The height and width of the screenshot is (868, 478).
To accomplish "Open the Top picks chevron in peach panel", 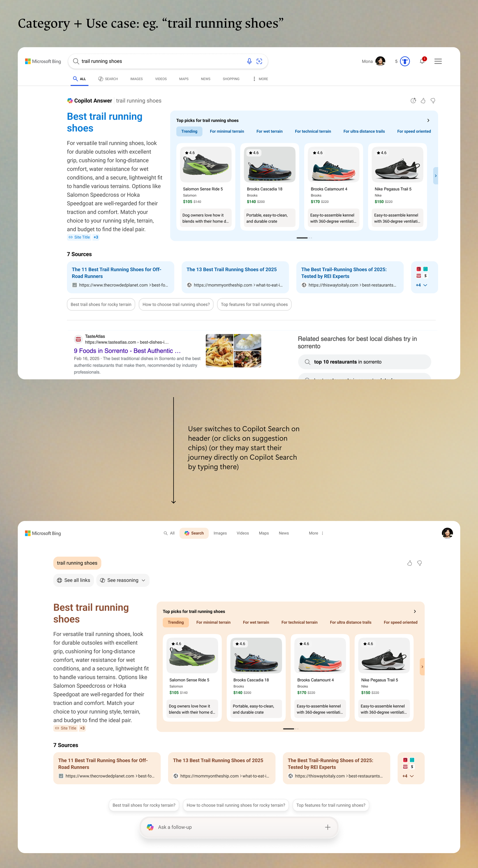I will tap(415, 611).
